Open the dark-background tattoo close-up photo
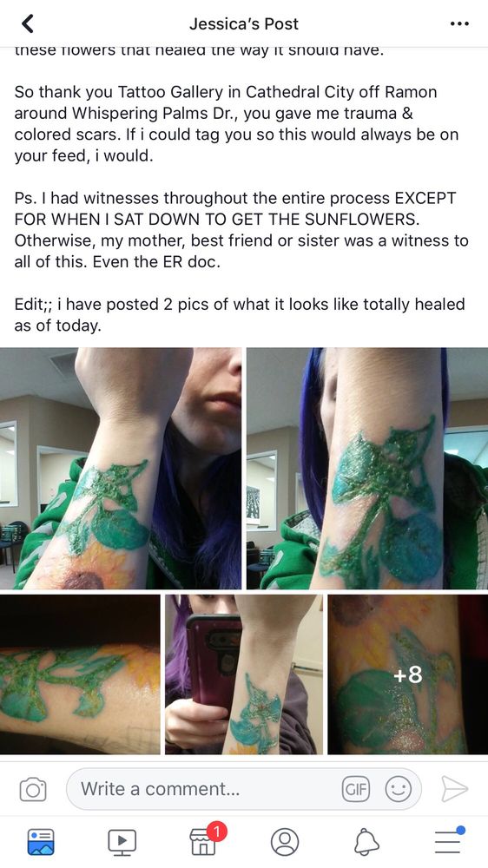Image resolution: width=488 pixels, height=868 pixels. tap(80, 674)
